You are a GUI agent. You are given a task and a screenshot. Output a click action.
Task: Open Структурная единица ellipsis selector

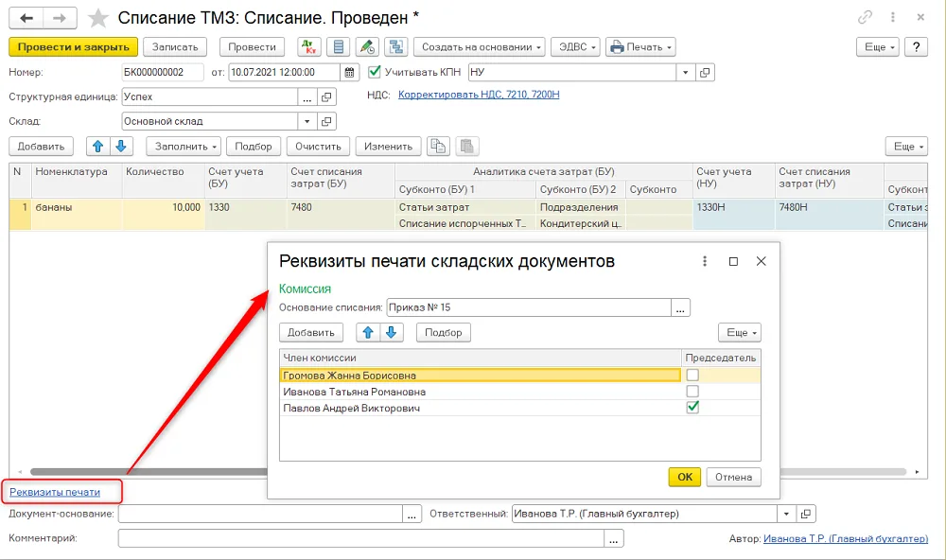pyautogui.click(x=307, y=96)
